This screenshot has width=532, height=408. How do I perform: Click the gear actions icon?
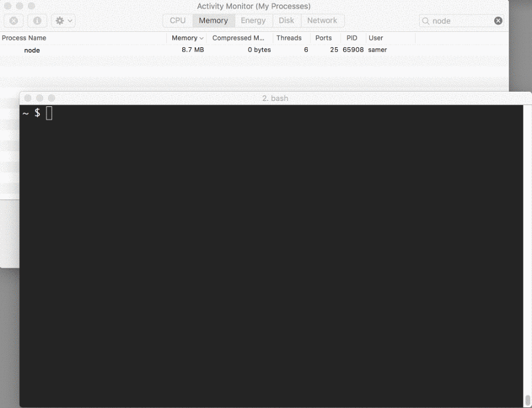(x=59, y=21)
